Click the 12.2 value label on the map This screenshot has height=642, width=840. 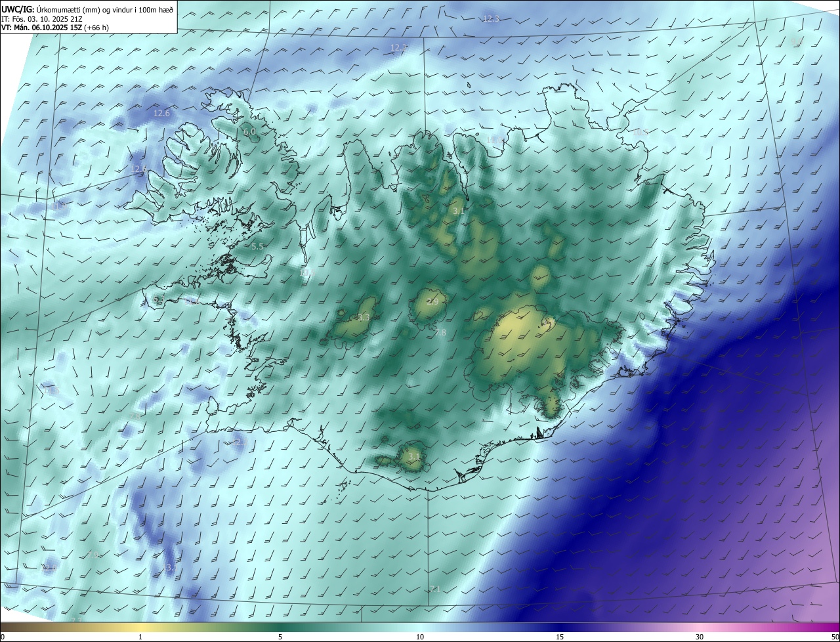coord(399,47)
